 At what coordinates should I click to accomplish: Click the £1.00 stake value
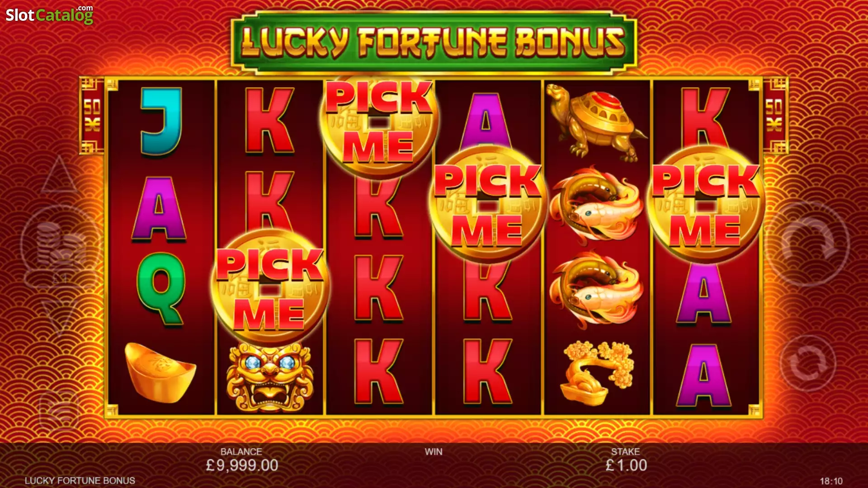coord(626,465)
